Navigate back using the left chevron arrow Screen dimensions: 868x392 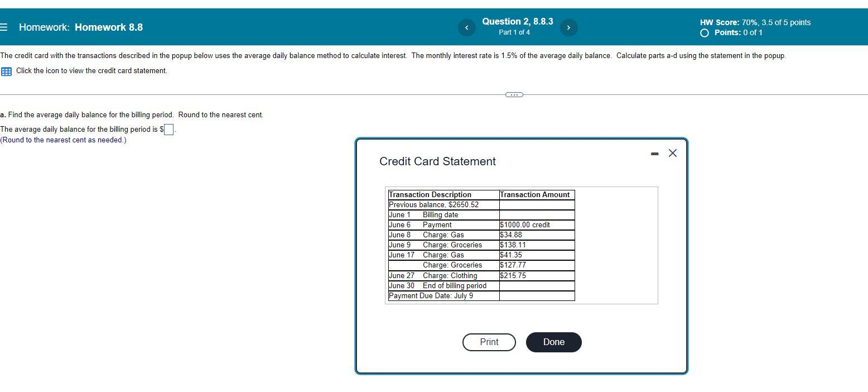[x=466, y=27]
